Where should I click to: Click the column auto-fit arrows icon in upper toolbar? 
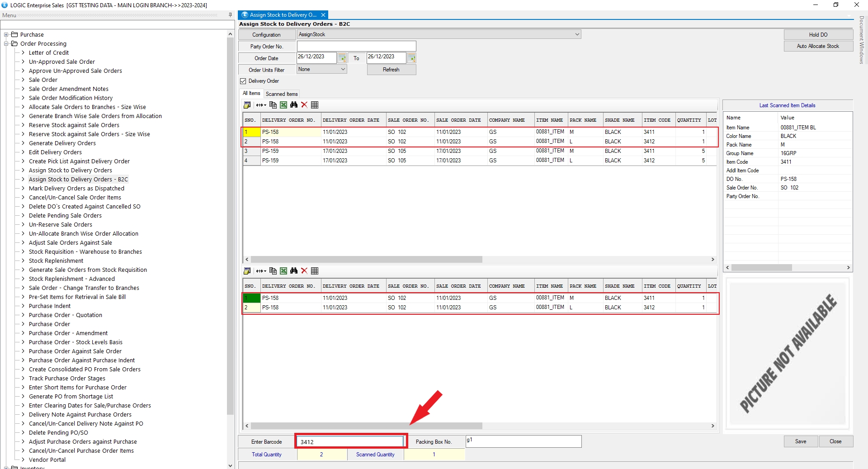point(261,105)
